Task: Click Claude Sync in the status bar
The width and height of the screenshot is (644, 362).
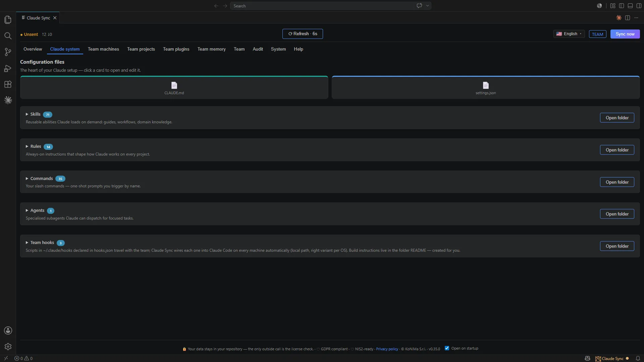Action: point(612,358)
